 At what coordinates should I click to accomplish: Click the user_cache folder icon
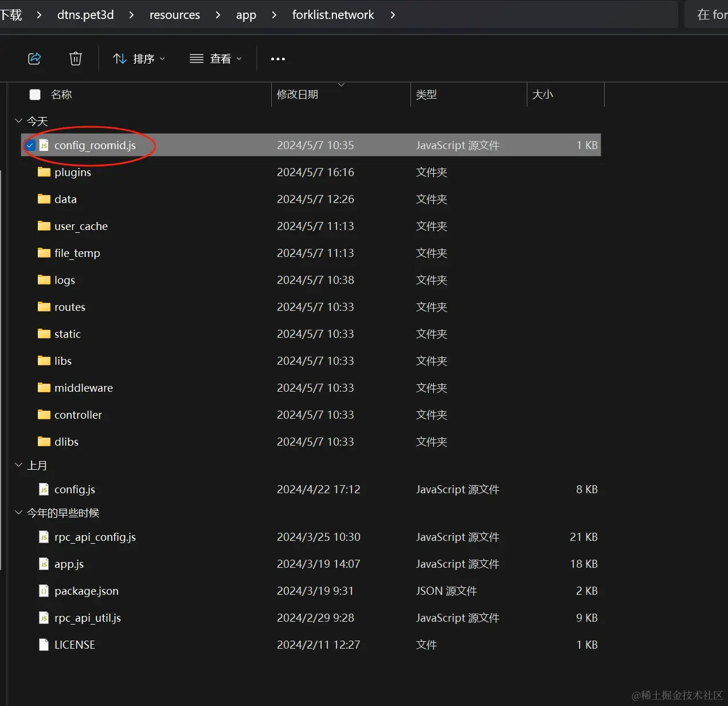coord(44,226)
